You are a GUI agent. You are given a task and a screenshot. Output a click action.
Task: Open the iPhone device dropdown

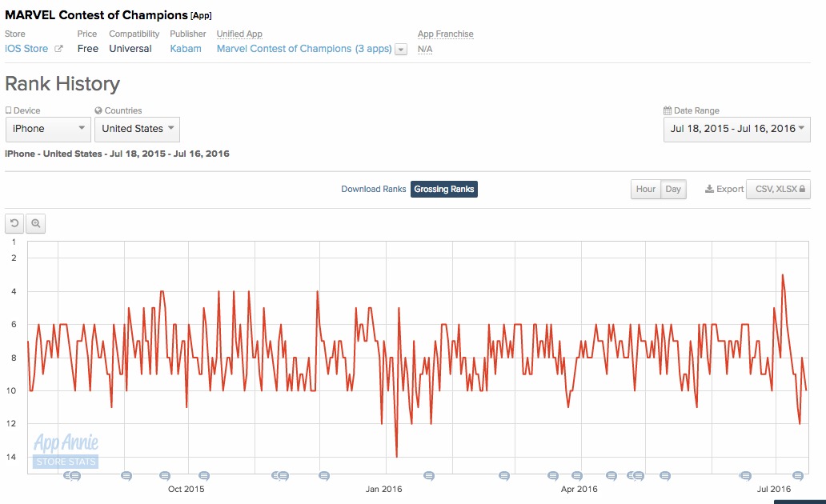(x=48, y=129)
